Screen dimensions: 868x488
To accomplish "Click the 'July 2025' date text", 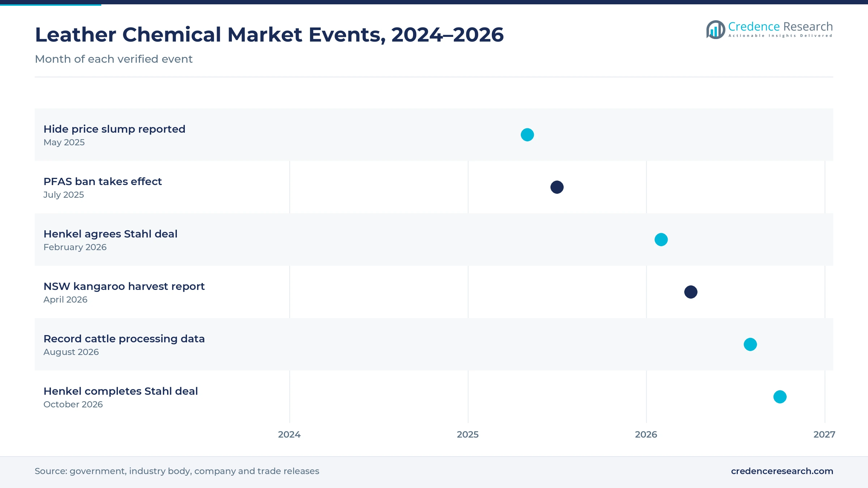I will click(x=64, y=195).
